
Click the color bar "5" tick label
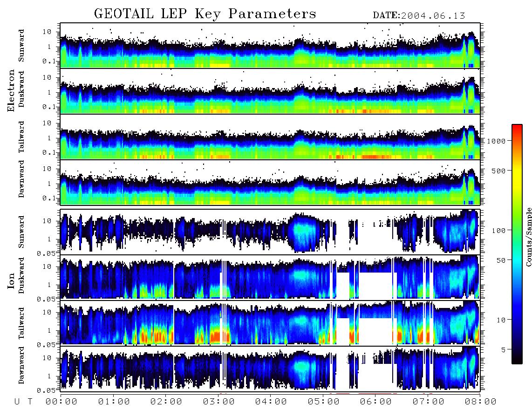tap(504, 349)
